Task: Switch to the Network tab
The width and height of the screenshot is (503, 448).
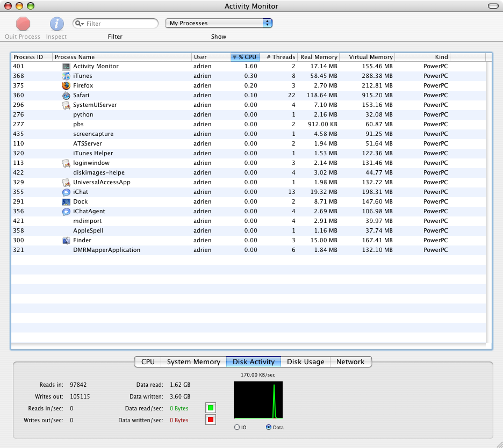Action: [x=350, y=362]
